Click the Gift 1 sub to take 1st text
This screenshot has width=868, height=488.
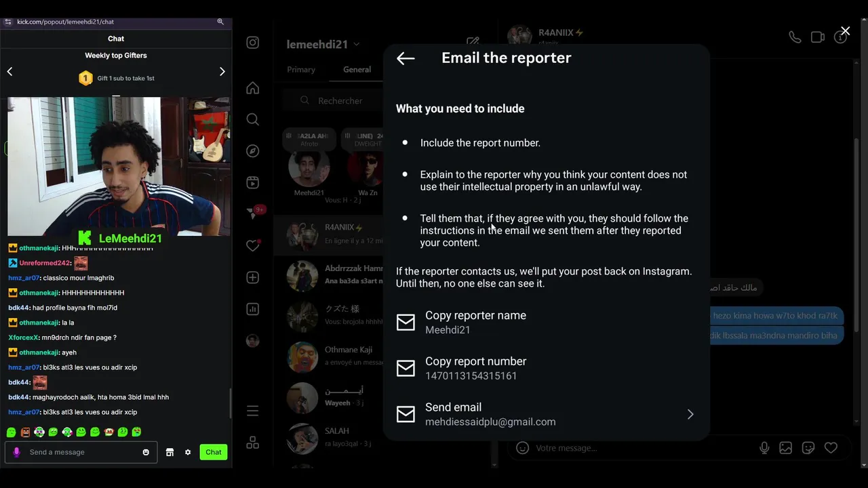tap(125, 78)
